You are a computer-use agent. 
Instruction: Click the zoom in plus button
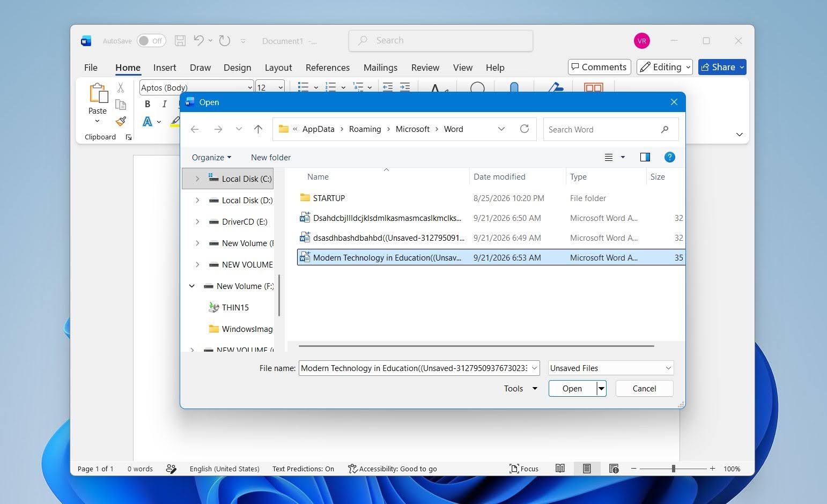(712, 469)
